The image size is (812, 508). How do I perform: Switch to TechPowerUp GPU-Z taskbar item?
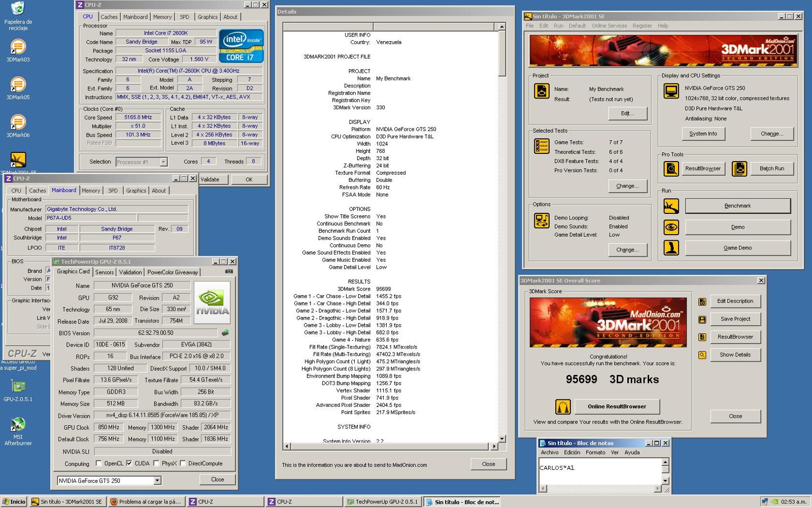click(x=383, y=501)
